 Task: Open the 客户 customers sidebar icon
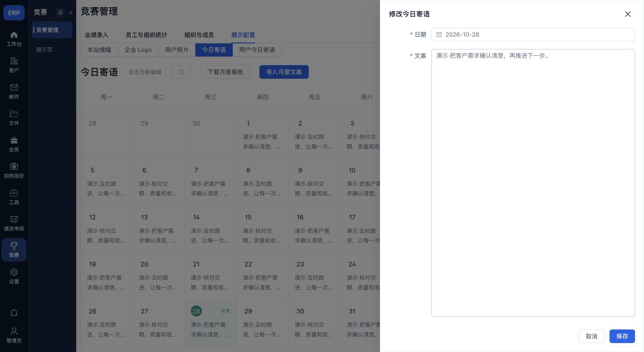(x=14, y=65)
